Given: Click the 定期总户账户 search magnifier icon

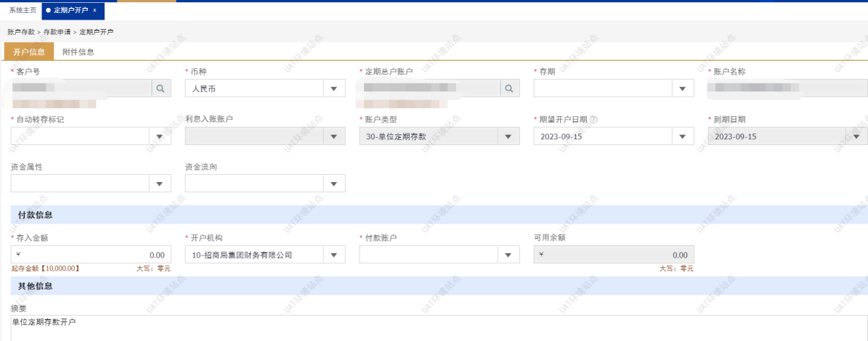Looking at the screenshot, I should 509,89.
